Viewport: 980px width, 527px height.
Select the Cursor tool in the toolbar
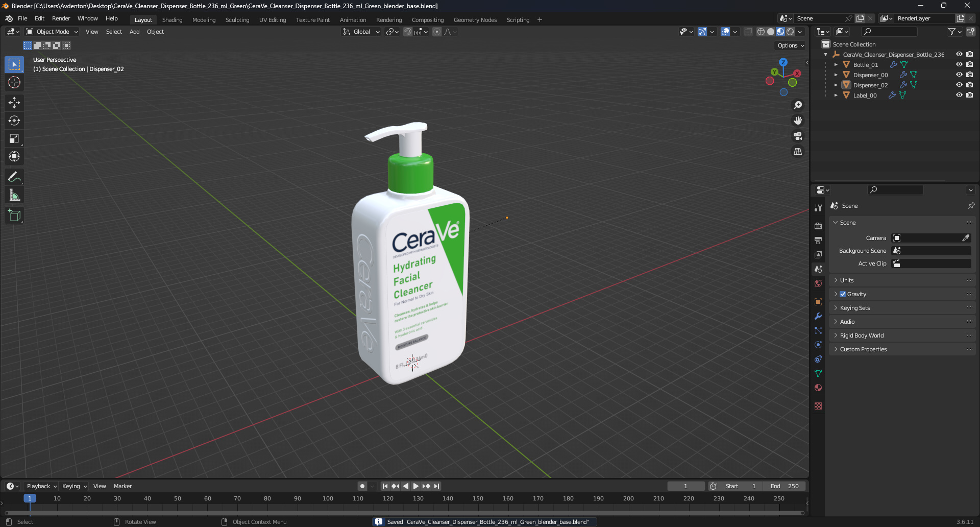tap(14, 82)
